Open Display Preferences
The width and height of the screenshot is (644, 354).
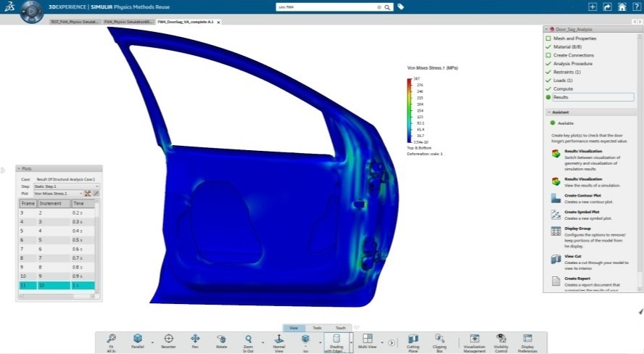527,342
